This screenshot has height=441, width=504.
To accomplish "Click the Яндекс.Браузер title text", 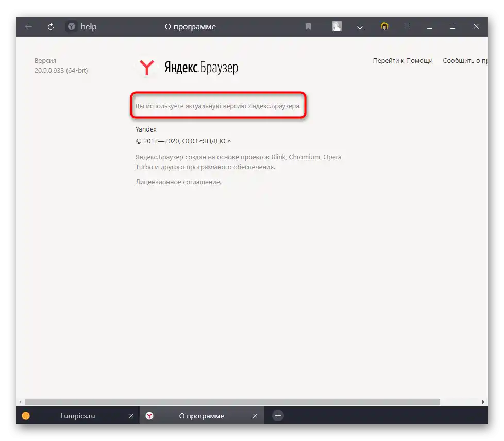I will (201, 67).
